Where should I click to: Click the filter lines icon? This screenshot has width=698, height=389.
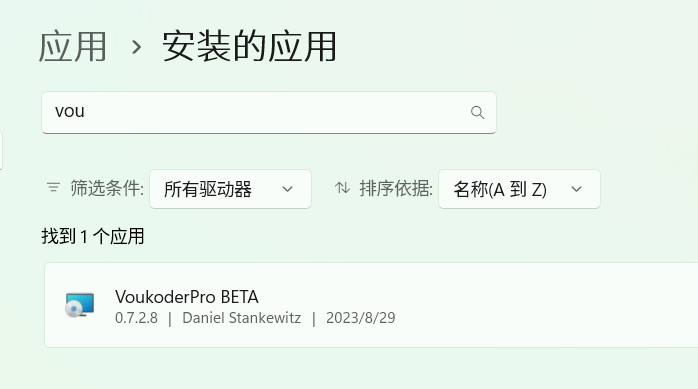(53, 187)
